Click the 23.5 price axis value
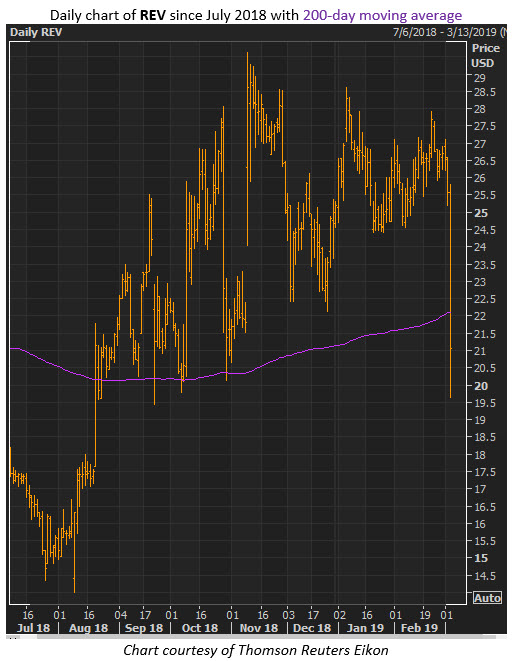 click(484, 265)
